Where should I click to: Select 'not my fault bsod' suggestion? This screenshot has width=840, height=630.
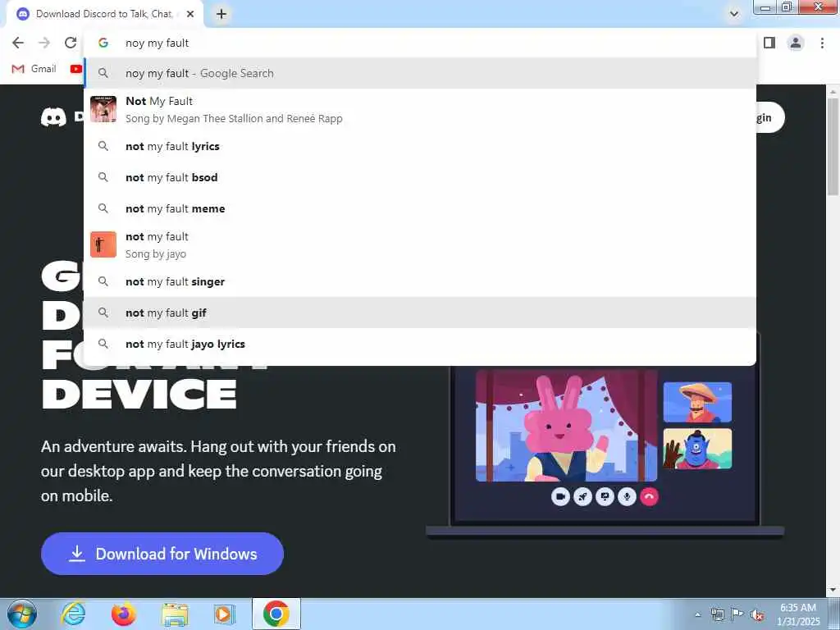point(420,177)
